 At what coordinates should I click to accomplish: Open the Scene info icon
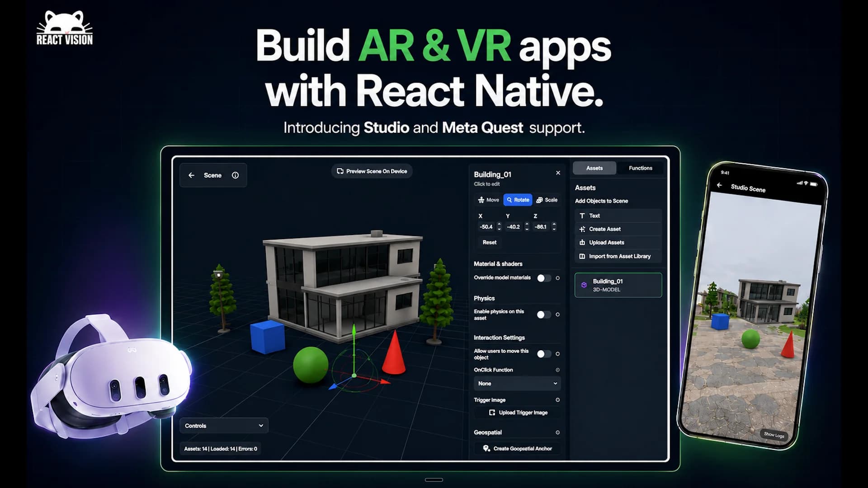[235, 175]
